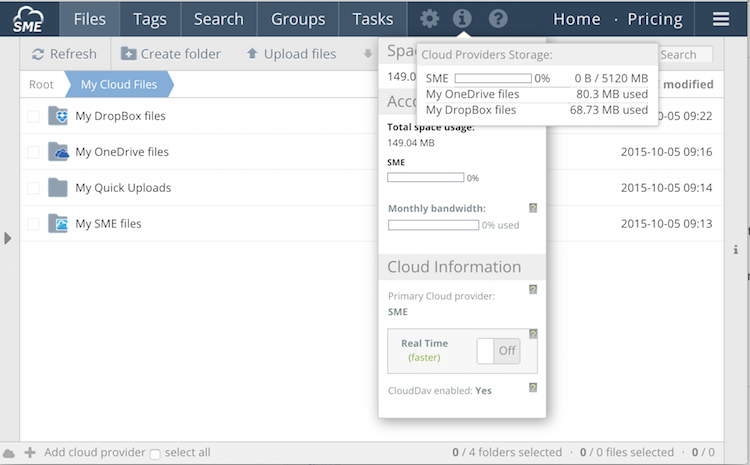Switch to the Tags tab
This screenshot has height=465, width=750.
[x=150, y=19]
